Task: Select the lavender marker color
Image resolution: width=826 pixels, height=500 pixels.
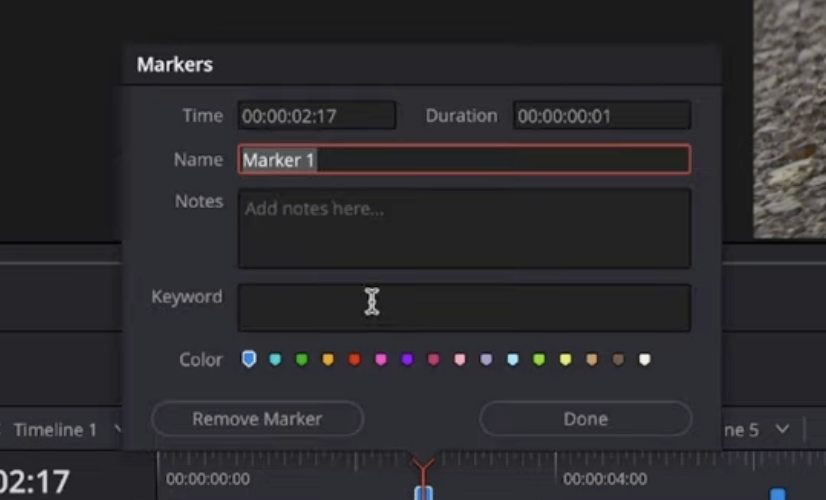Action: click(486, 359)
